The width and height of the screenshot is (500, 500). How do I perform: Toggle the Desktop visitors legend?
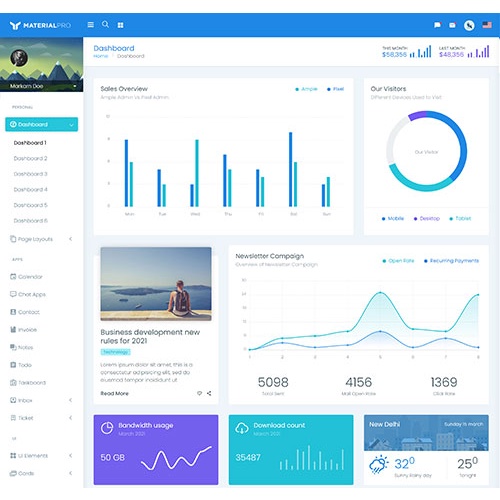pos(427,219)
